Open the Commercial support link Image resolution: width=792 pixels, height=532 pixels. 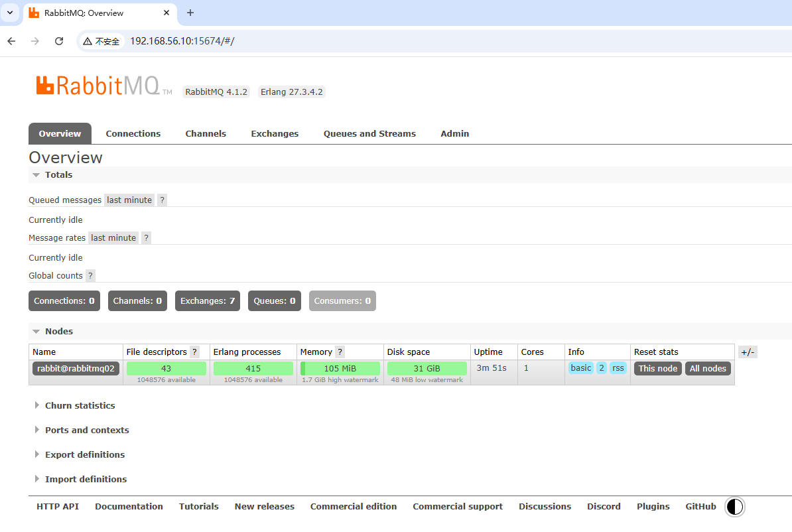coord(458,507)
